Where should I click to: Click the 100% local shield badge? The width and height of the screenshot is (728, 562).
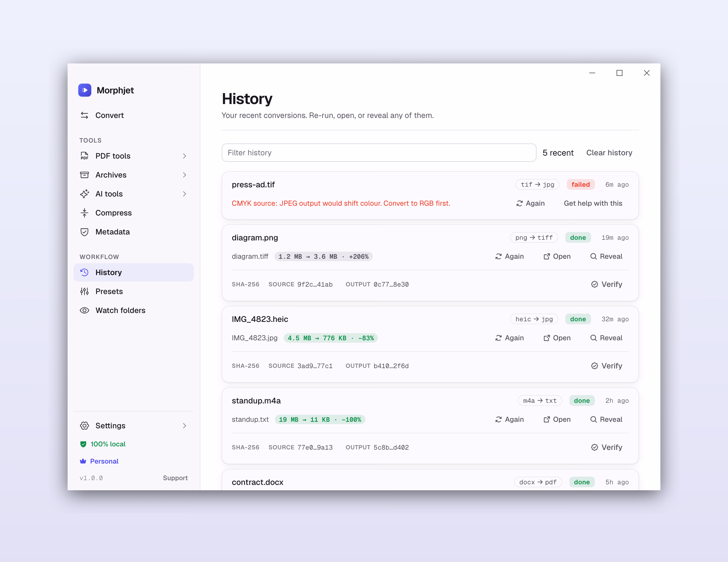click(103, 444)
